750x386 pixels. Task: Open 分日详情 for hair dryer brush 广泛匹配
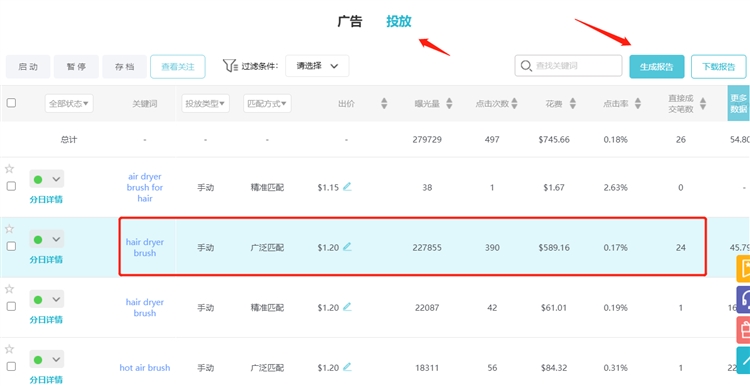pos(46,260)
